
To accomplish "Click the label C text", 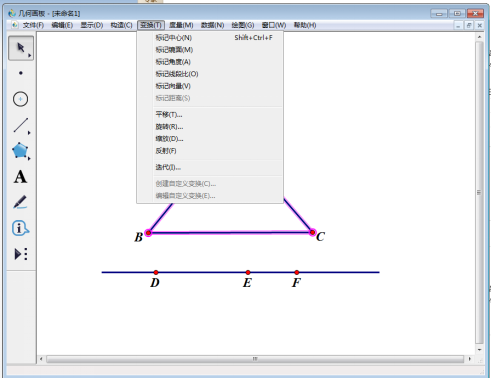I will pos(320,237).
